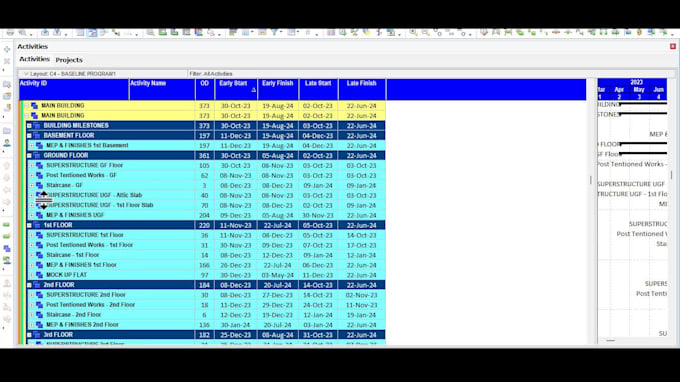
Task: Sort by the Activity Name column header
Action: [x=162, y=89]
